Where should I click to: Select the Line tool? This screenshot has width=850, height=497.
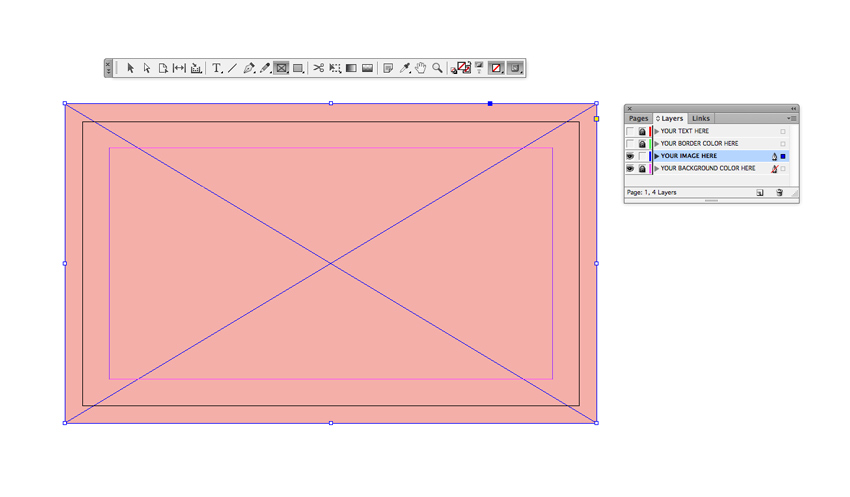233,68
